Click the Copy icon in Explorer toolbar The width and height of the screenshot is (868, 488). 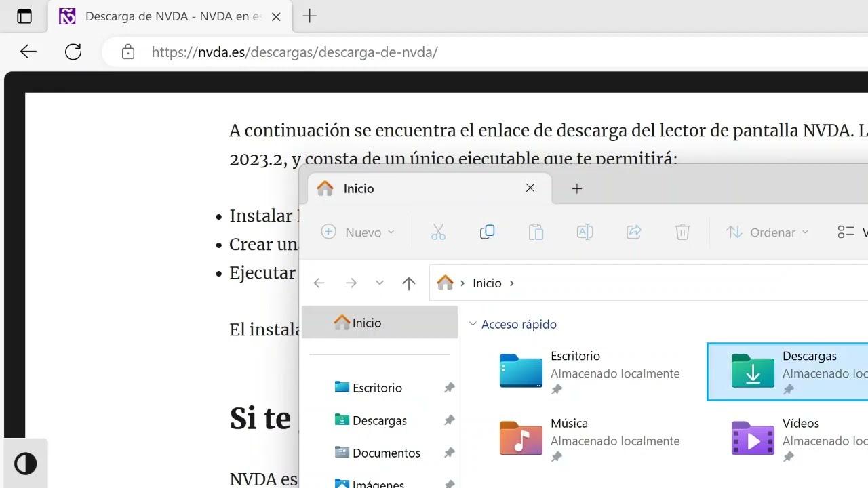(x=487, y=232)
